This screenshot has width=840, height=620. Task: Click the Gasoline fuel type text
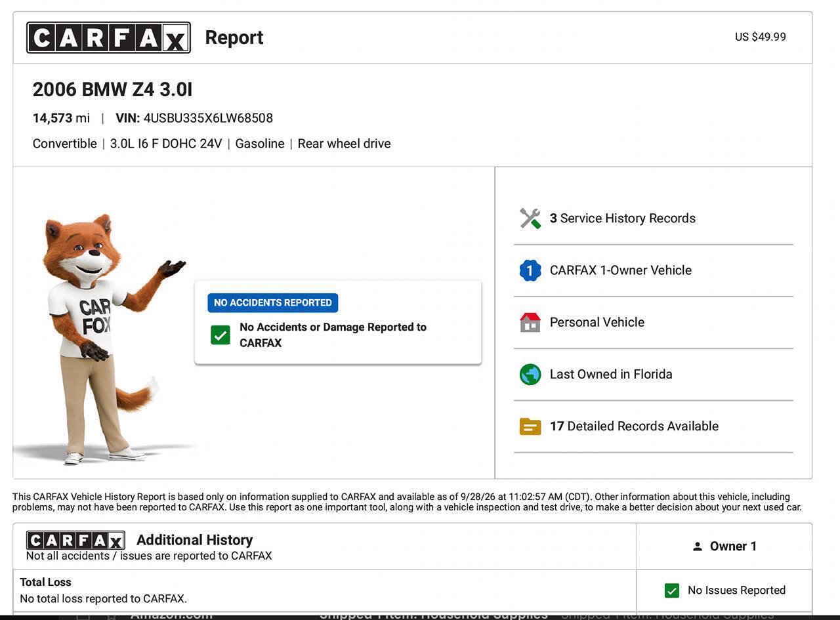(260, 144)
